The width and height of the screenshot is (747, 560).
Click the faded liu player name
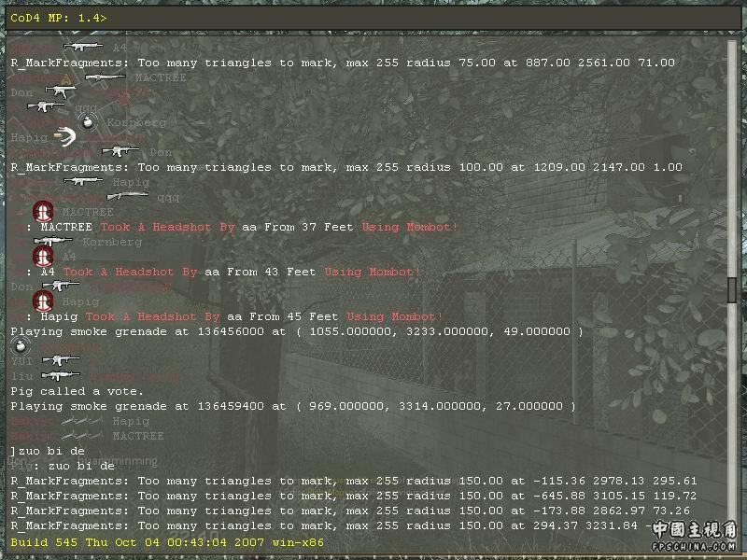21,376
